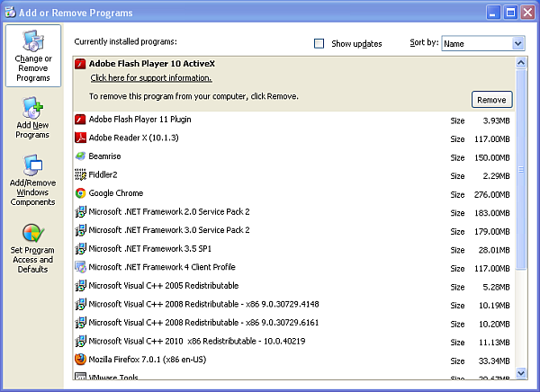Maximize the Add or Remove Programs window
This screenshot has height=392, width=540.
tap(510, 13)
